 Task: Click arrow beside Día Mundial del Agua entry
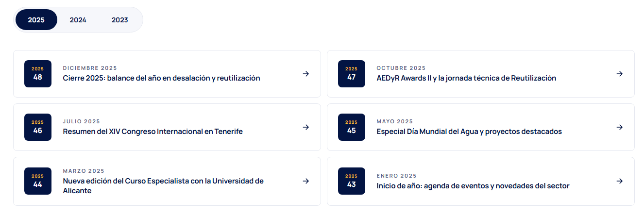coord(619,127)
